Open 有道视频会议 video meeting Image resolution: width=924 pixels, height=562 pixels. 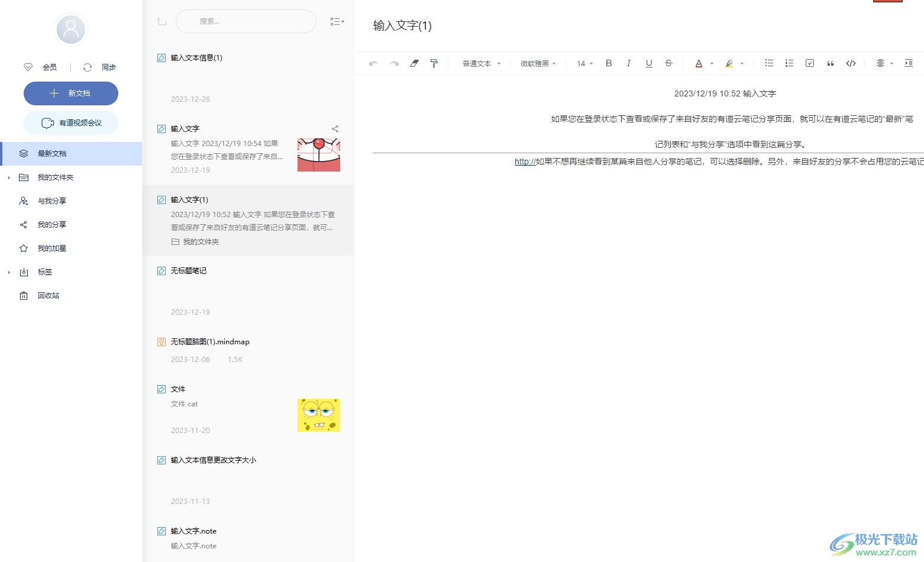click(71, 123)
